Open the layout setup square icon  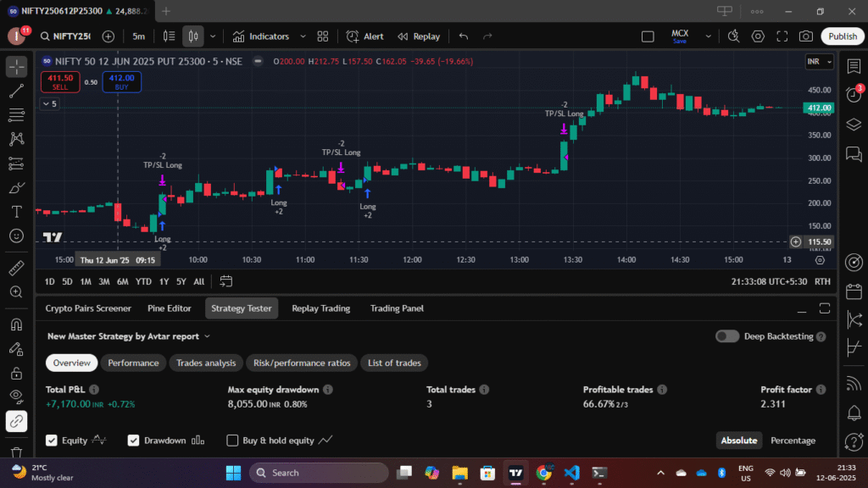click(648, 36)
